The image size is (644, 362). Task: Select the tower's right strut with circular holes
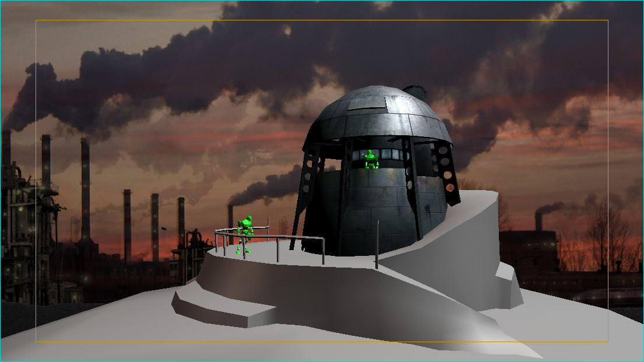[x=445, y=171]
